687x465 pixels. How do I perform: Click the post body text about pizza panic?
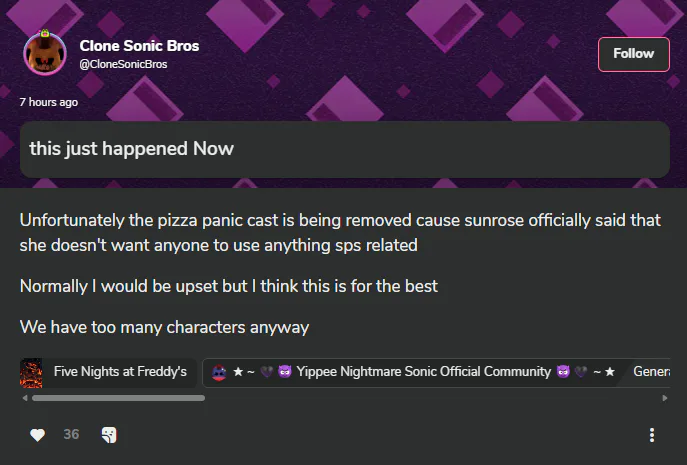[340, 232]
